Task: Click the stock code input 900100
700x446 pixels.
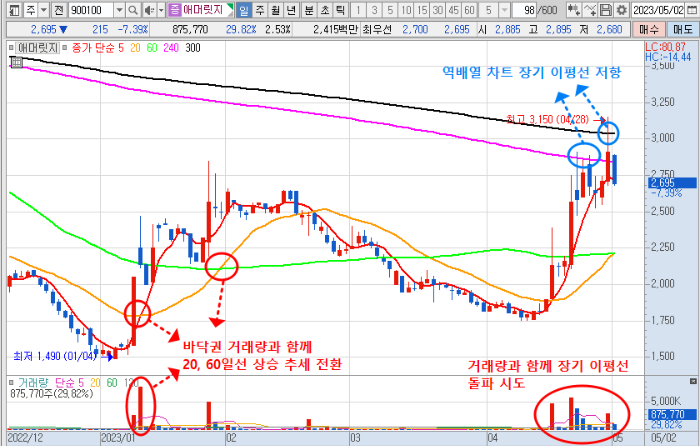Action: (92, 10)
